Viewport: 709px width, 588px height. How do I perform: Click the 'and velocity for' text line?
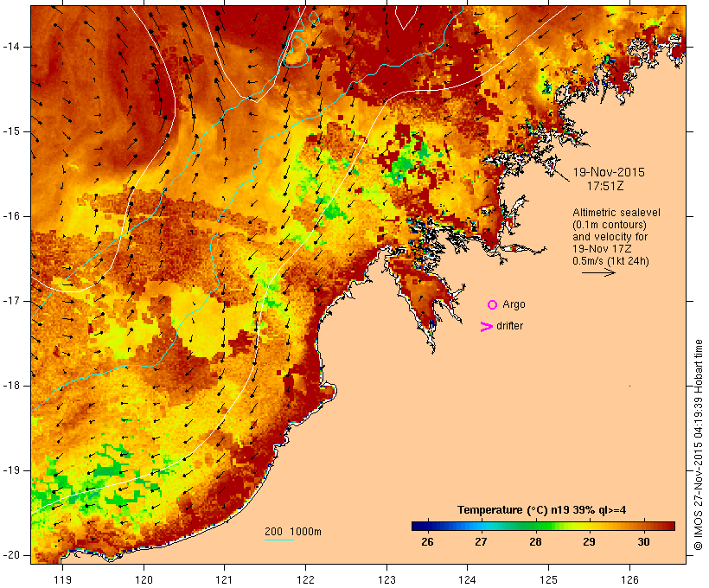[610, 237]
